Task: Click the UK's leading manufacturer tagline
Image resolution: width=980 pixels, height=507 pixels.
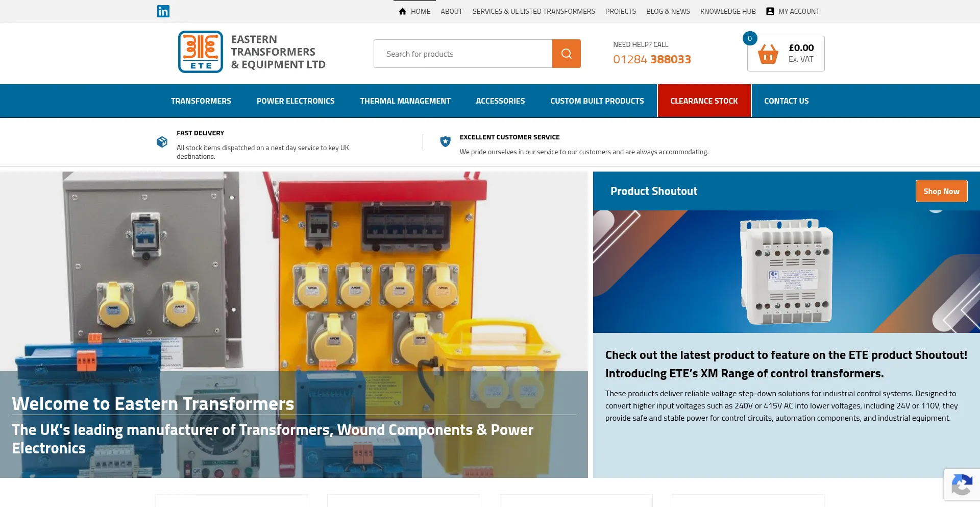Action: coord(273,439)
